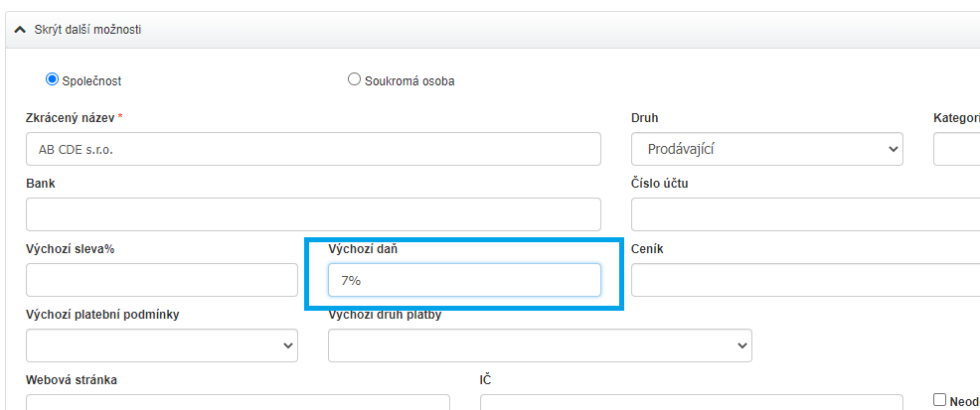
Task: Select the Společnost radio button
Action: click(x=53, y=80)
